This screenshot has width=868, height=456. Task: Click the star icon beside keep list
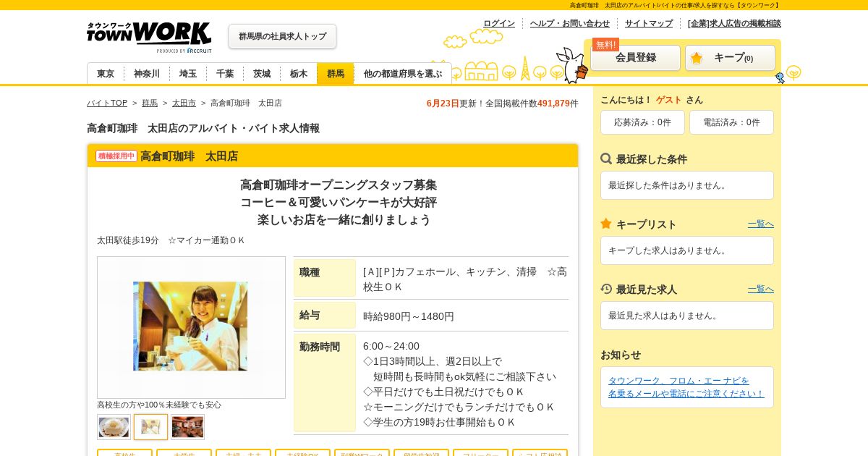(606, 224)
